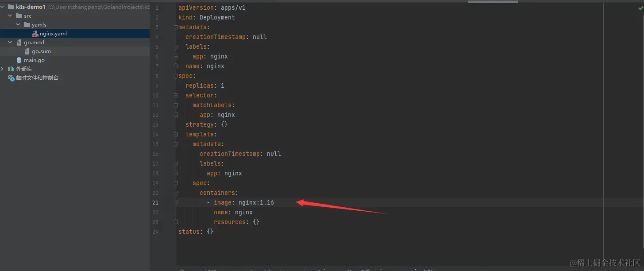
Task: Click the 'kind: Deployment' line
Action: 207,18
